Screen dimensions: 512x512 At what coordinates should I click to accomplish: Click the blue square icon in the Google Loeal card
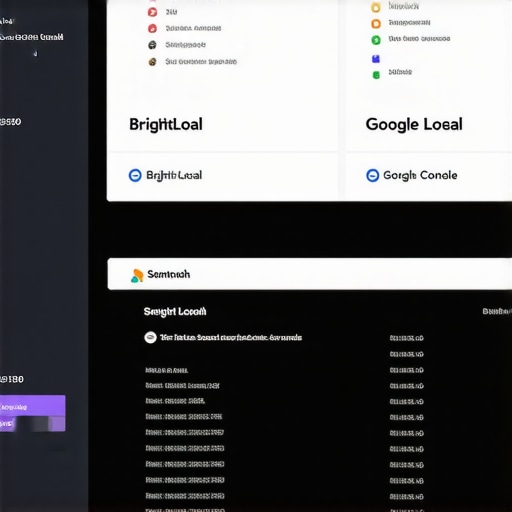pyautogui.click(x=376, y=59)
